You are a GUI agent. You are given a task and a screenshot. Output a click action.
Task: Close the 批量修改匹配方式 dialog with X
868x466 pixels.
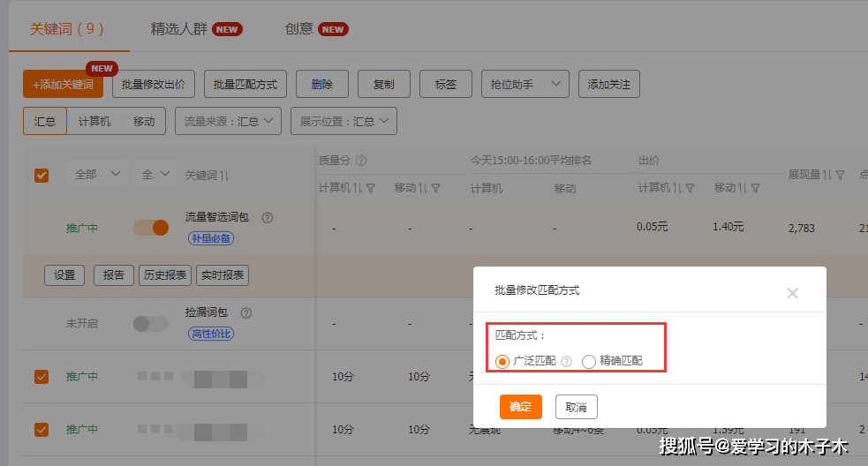point(792,293)
